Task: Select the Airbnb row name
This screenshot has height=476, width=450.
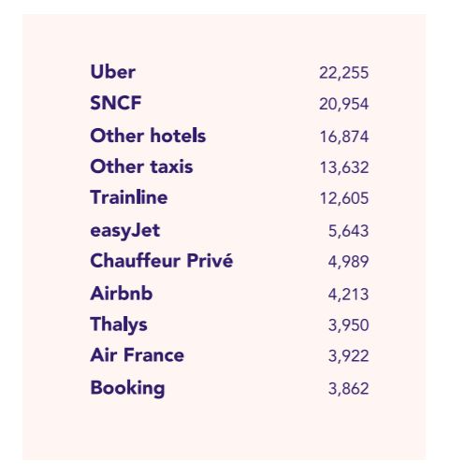Action: click(122, 294)
